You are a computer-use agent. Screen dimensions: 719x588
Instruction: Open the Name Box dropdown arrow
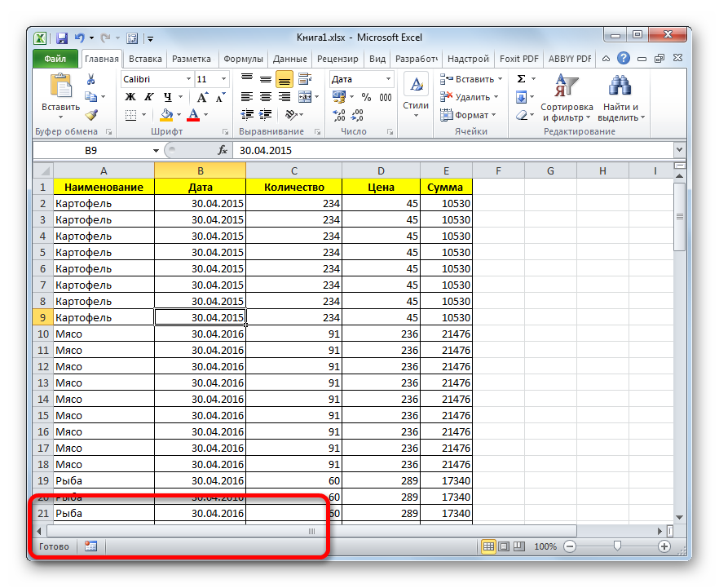(157, 150)
